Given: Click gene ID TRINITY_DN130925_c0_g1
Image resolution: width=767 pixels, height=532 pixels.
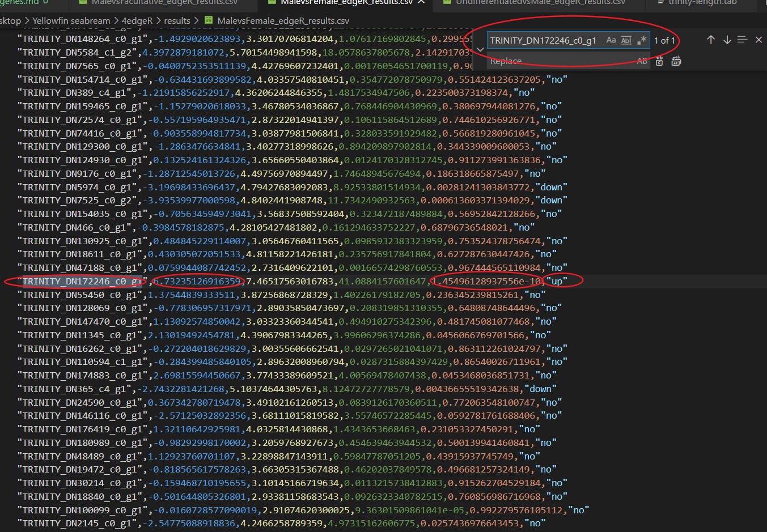Looking at the screenshot, I should click(x=82, y=241).
